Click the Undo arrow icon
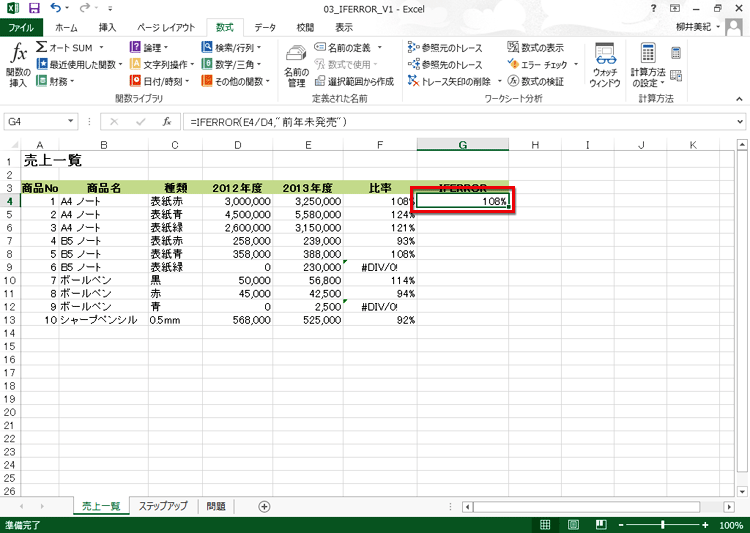The image size is (750, 533). (x=55, y=8)
